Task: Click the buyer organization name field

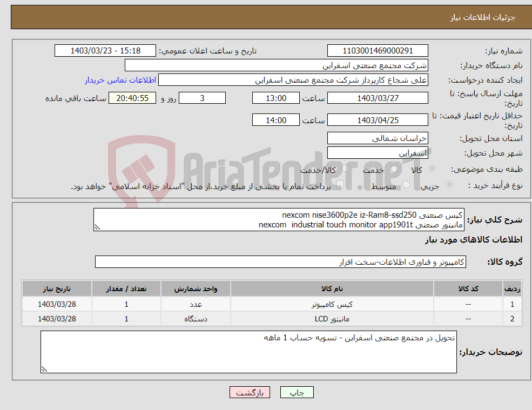Action: (x=276, y=65)
